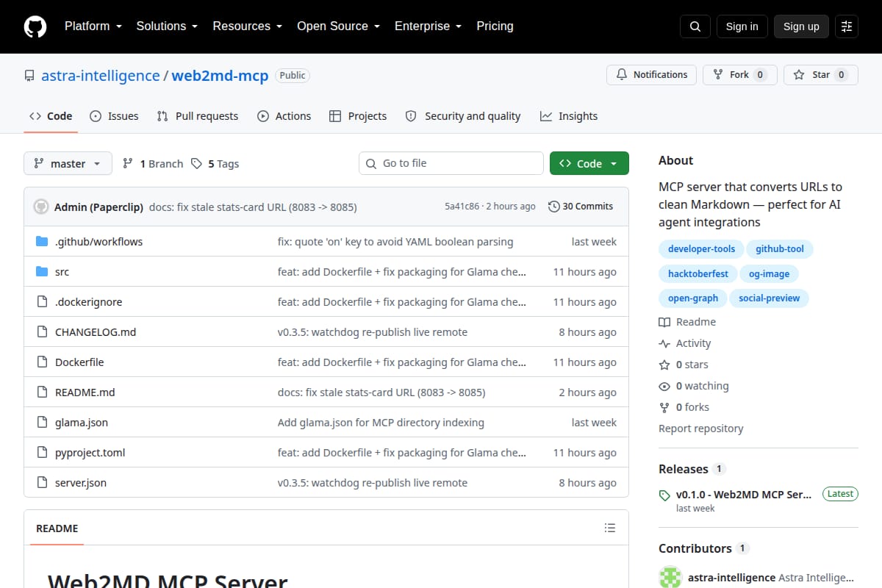Click the developer-tools topic tag
882x588 pixels.
(701, 249)
